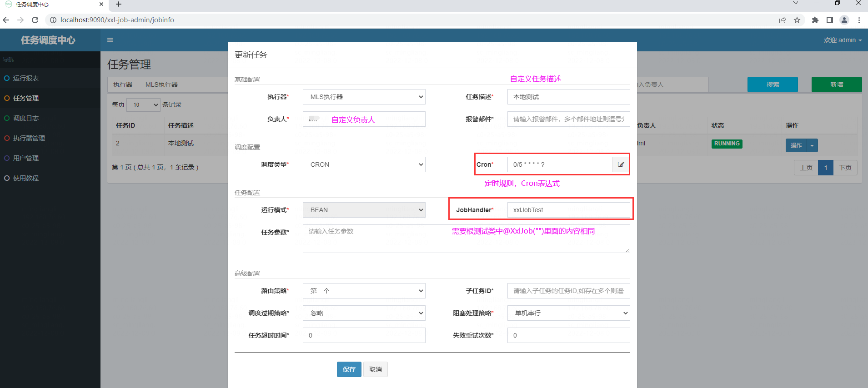Click the RUNNING status label
Image resolution: width=868 pixels, height=388 pixels.
point(727,144)
